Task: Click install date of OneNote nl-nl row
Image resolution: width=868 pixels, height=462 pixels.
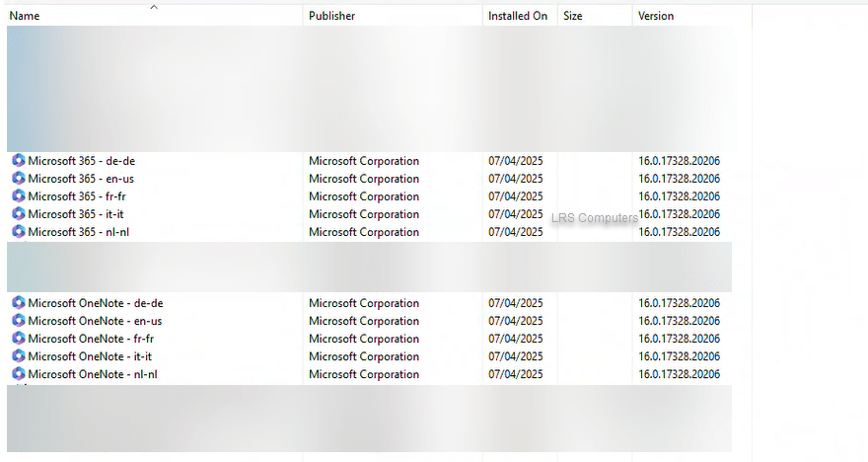Action: tap(515, 374)
